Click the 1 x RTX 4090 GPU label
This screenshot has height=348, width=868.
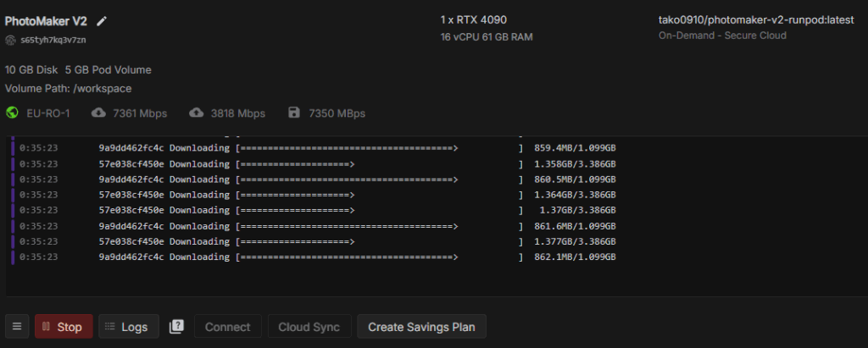[474, 20]
